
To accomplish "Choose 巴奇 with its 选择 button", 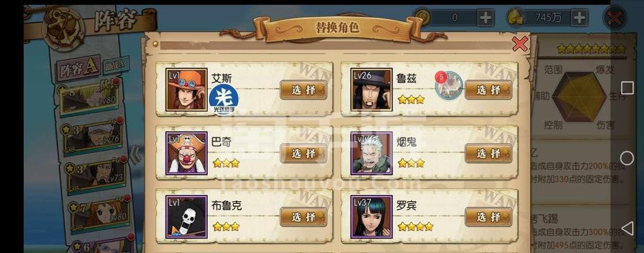I will [x=303, y=153].
